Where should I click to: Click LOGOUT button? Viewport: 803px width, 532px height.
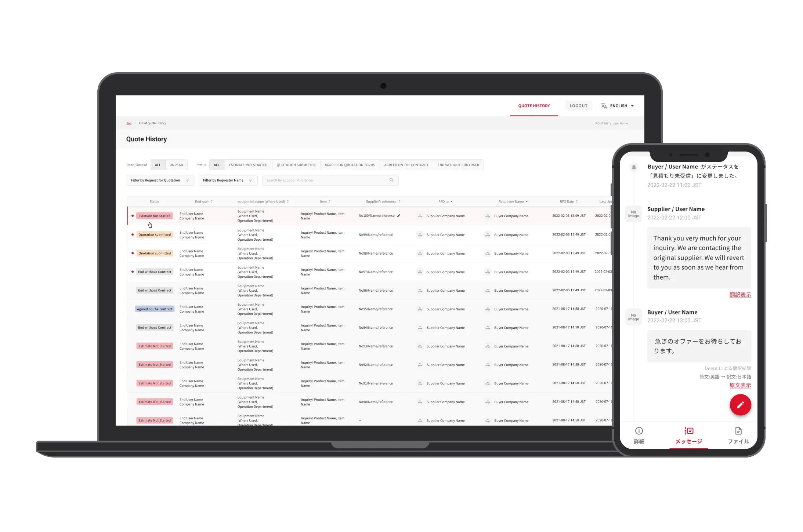[x=579, y=106]
